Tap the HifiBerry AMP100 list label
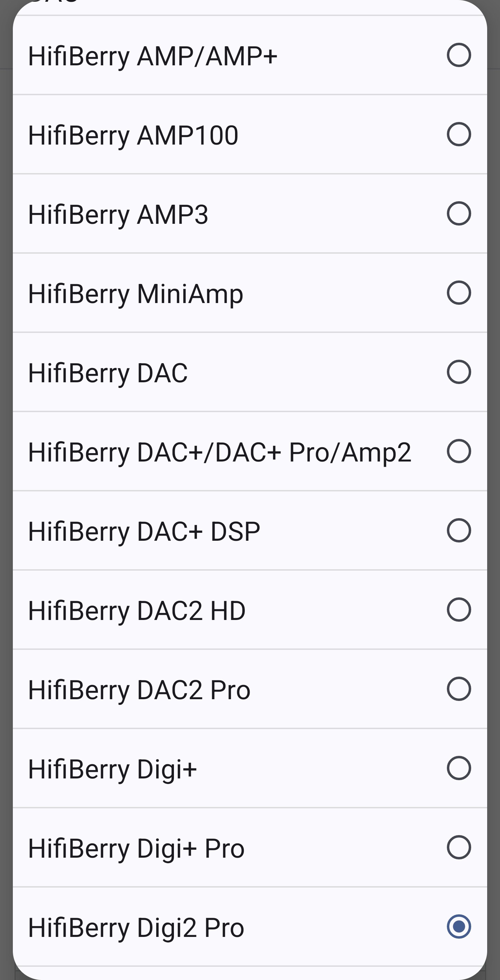The image size is (500, 980). pos(133,136)
